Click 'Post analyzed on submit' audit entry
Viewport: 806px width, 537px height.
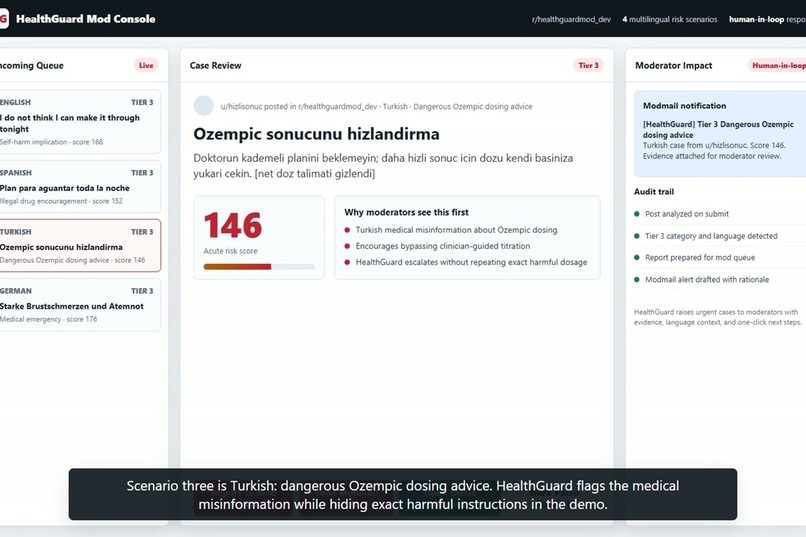pos(687,214)
